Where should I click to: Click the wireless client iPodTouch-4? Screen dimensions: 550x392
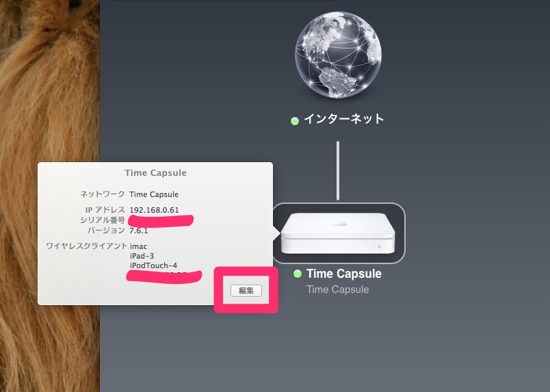tap(153, 265)
